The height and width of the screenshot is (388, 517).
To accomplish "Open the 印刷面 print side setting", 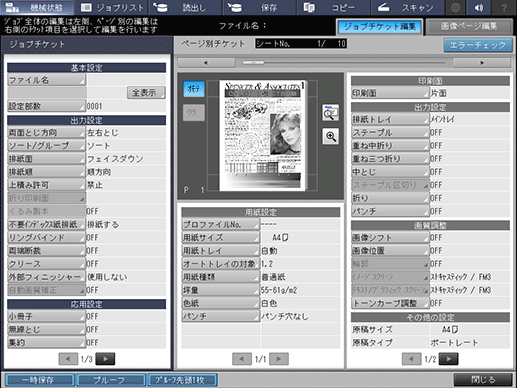I will tap(390, 93).
